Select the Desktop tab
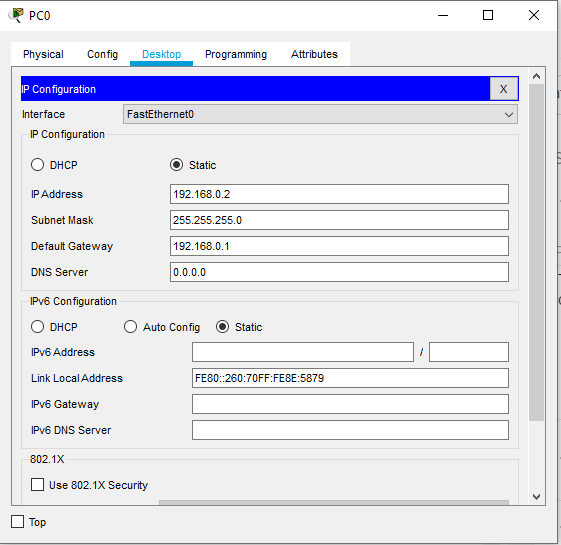The height and width of the screenshot is (545, 561). point(161,54)
